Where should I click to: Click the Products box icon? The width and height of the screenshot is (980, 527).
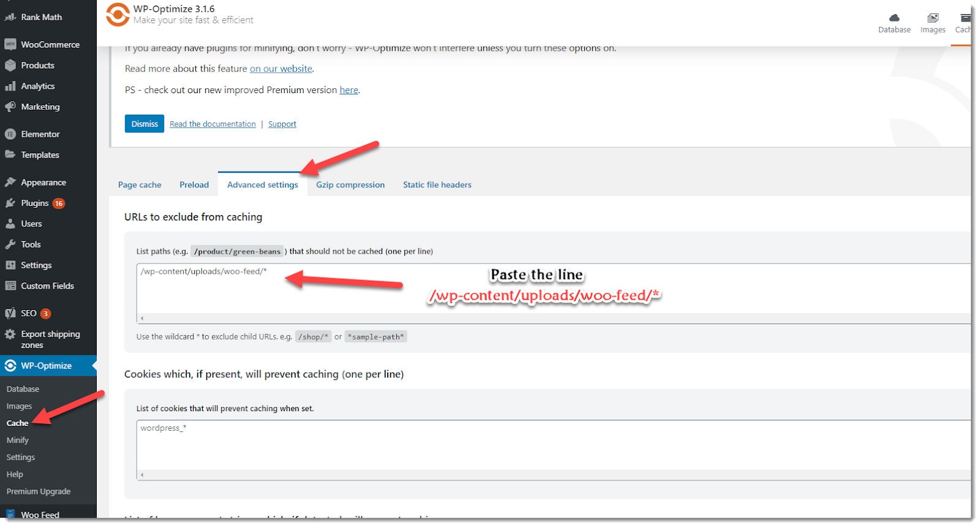(10, 65)
